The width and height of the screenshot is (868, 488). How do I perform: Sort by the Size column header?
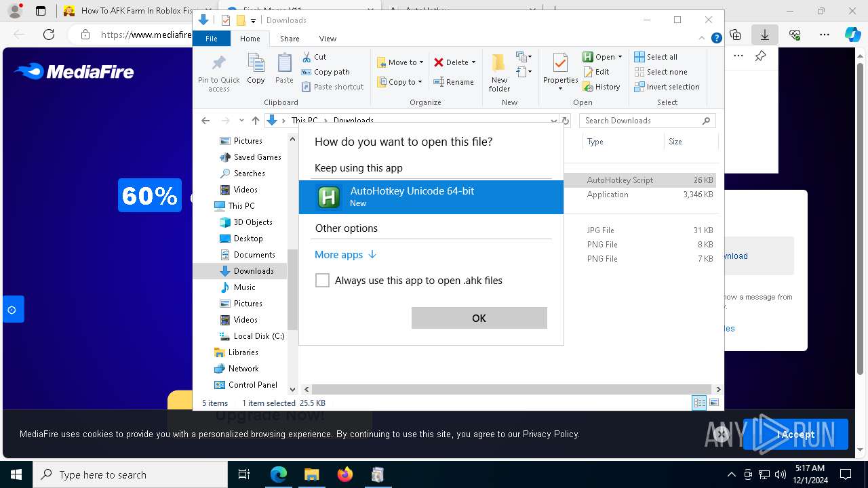click(690, 142)
